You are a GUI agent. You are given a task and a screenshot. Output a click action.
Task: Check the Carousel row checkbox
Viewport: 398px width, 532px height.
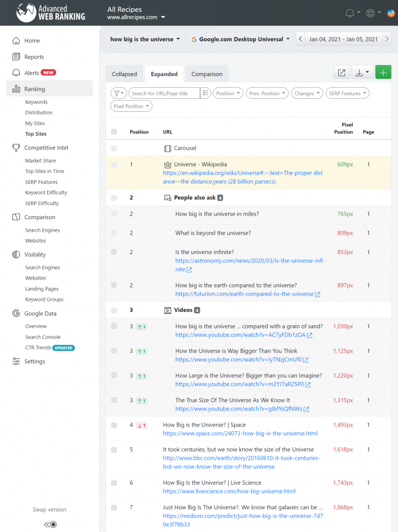(x=114, y=148)
